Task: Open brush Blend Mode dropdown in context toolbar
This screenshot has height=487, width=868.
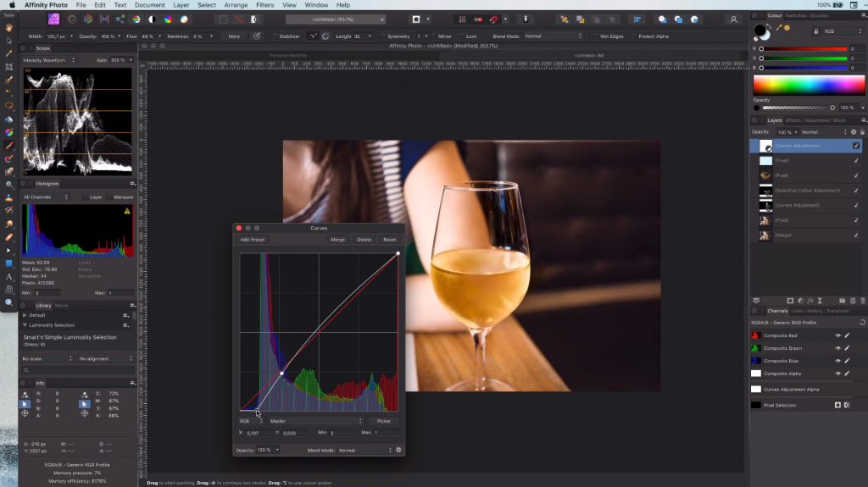Action: coord(553,36)
